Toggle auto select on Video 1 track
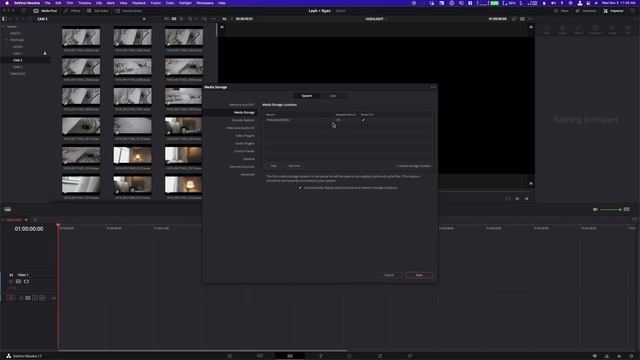 (18, 281)
